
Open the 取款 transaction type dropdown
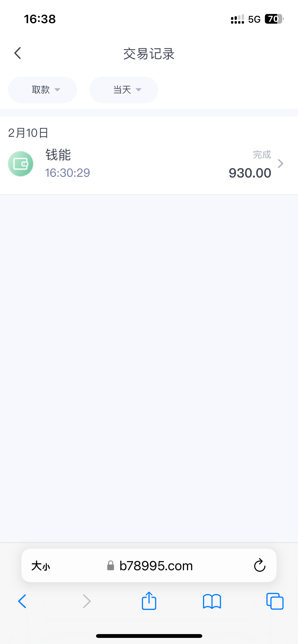point(43,90)
